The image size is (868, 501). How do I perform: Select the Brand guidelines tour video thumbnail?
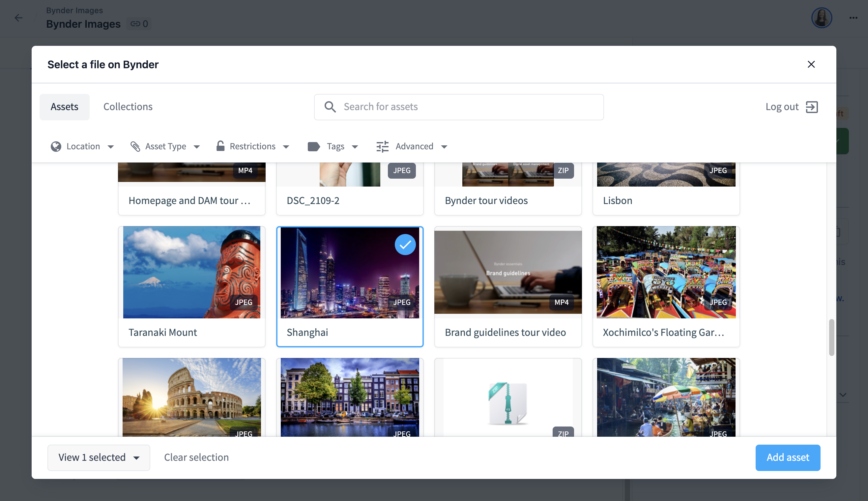pyautogui.click(x=508, y=272)
